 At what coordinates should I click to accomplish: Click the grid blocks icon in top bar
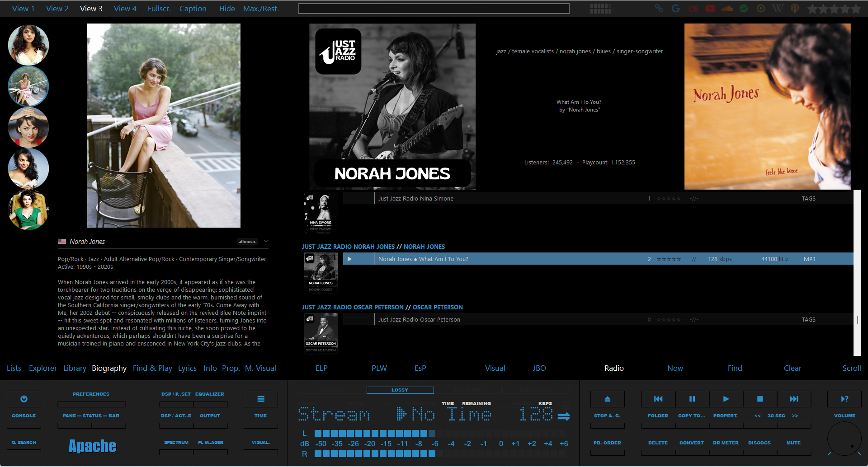[x=601, y=8]
